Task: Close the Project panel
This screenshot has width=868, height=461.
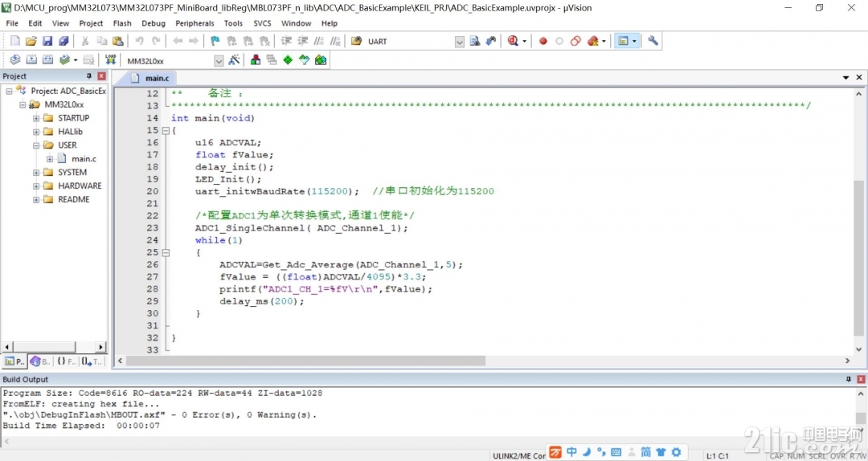Action: point(101,75)
